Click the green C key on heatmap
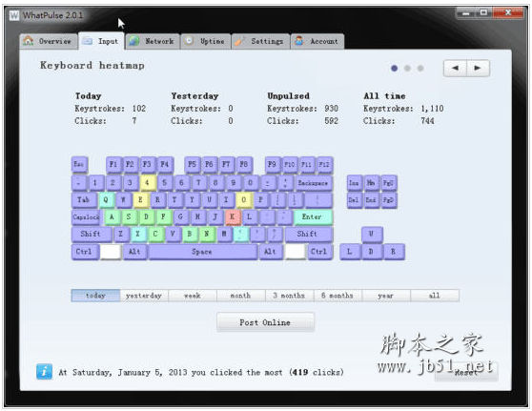 155,235
